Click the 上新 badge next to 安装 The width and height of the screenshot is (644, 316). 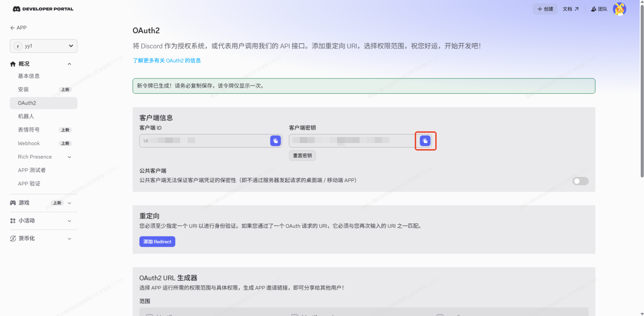coord(65,90)
